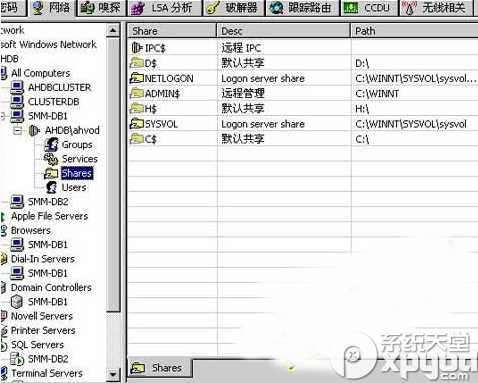Select the NETLOGON share folder icon
Screen dimensions: 478x383
click(x=137, y=78)
